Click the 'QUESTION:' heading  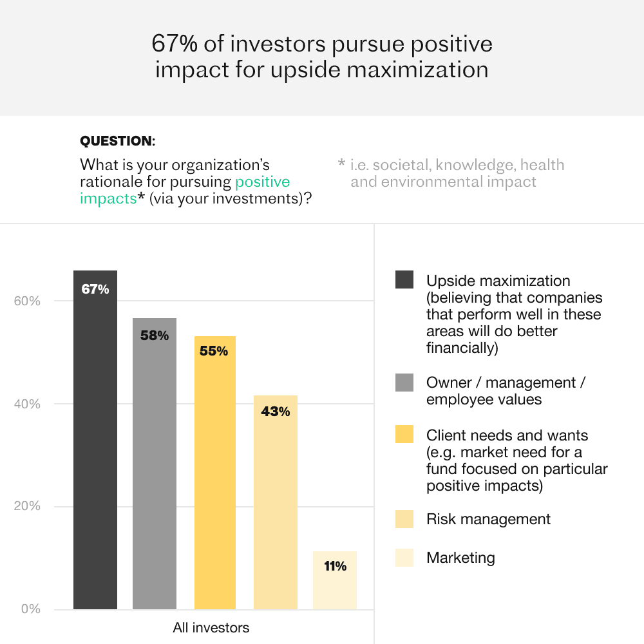pyautogui.click(x=117, y=141)
